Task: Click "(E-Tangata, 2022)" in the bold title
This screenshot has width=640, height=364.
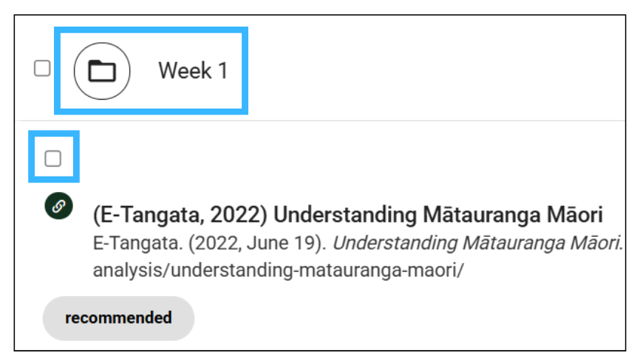Action: [180, 215]
